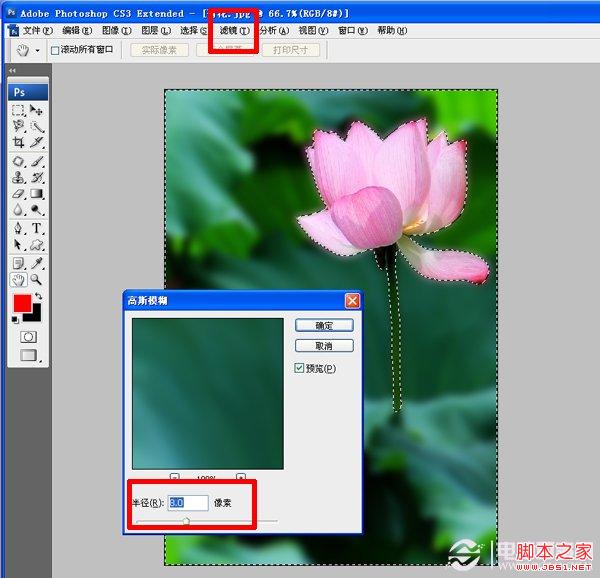Swap foreground and background colors
600x578 pixels.
[x=38, y=296]
